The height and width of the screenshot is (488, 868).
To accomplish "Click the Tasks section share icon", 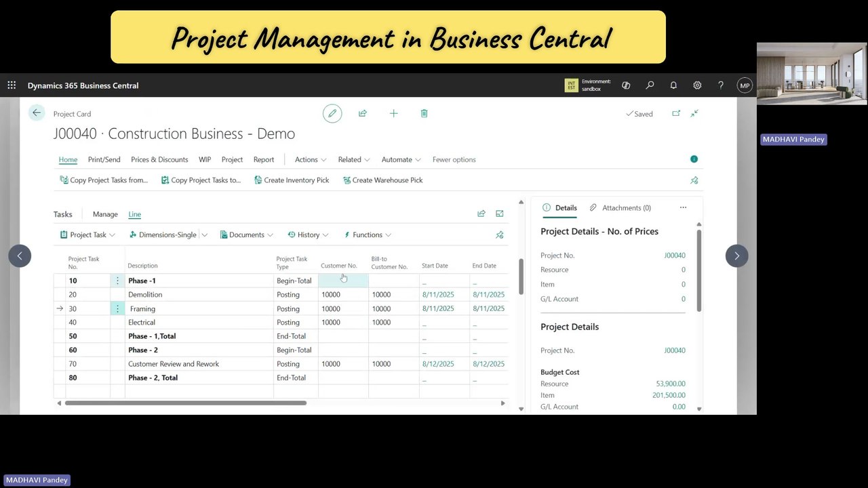I will 481,213.
